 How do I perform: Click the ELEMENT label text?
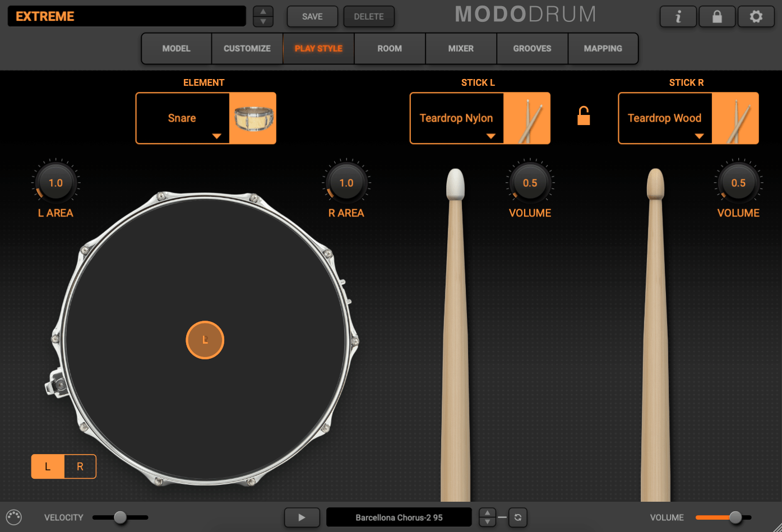point(204,82)
